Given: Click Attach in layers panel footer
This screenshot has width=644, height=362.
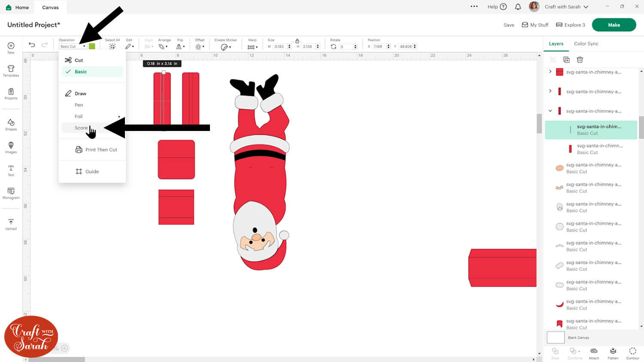Looking at the screenshot, I should (x=594, y=353).
